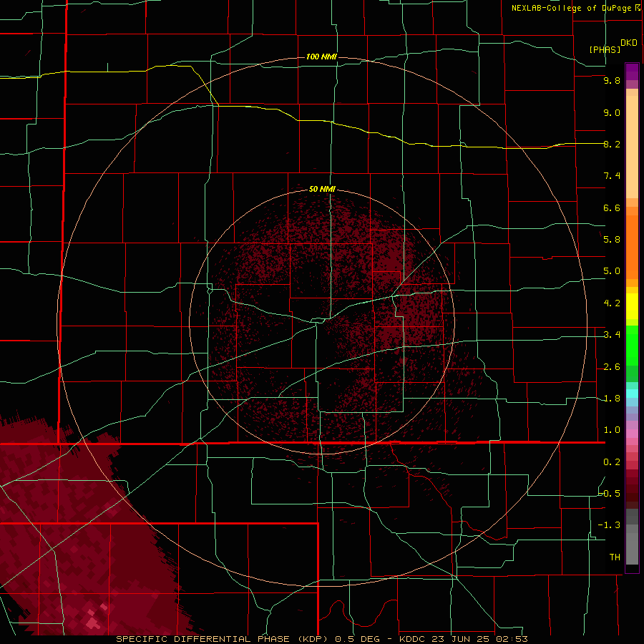Click the gray bottom segment of color scale
The height and width of the screenshot is (644, 644).
click(632, 548)
